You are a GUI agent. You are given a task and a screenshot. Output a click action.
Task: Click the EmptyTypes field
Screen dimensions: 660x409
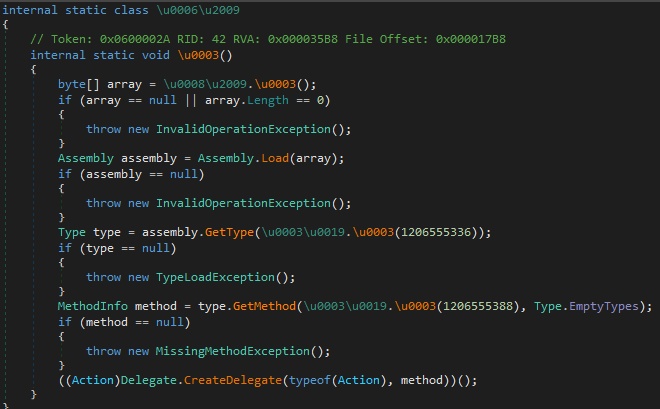pyautogui.click(x=604, y=306)
